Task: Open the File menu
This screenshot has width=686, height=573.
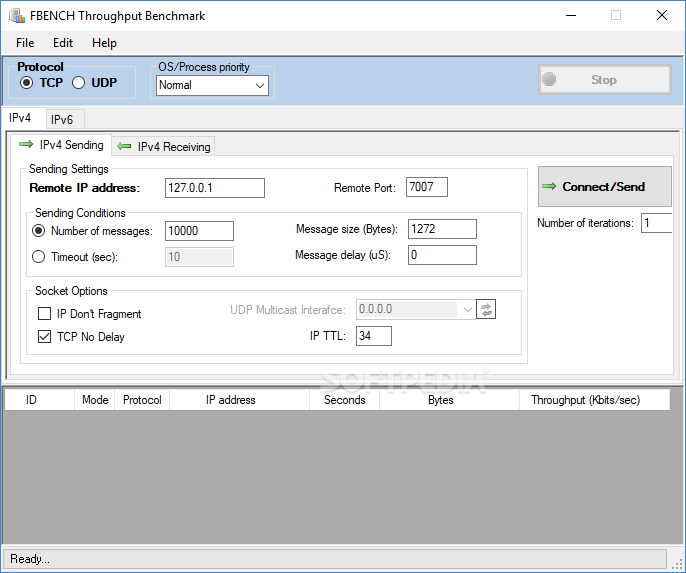Action: coord(25,43)
